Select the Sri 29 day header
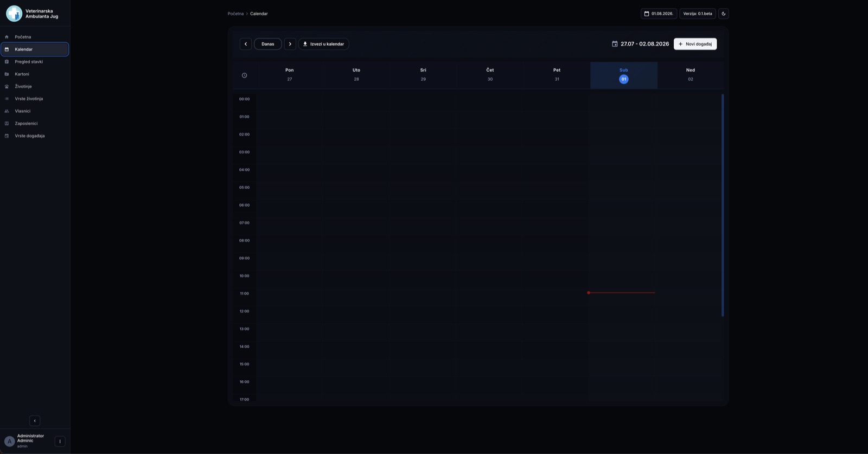This screenshot has height=454, width=868. click(x=423, y=75)
